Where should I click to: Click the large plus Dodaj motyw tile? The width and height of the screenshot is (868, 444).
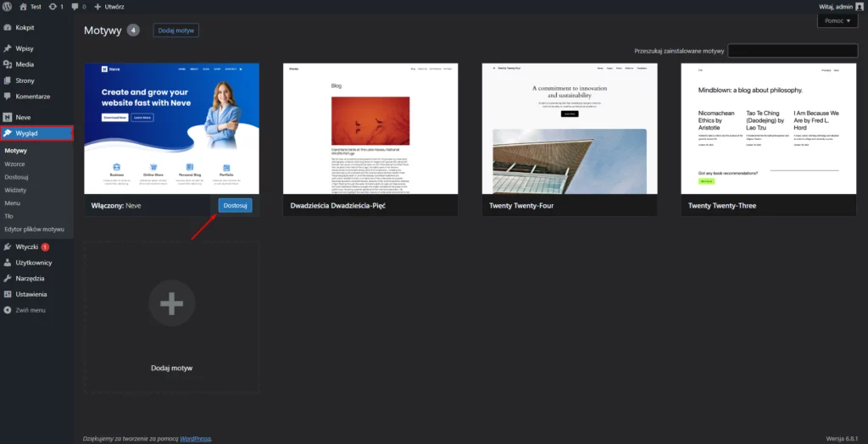171,303
